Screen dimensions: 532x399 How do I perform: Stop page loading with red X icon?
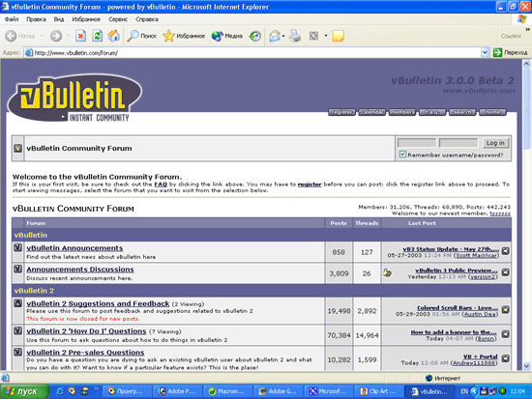(x=80, y=36)
